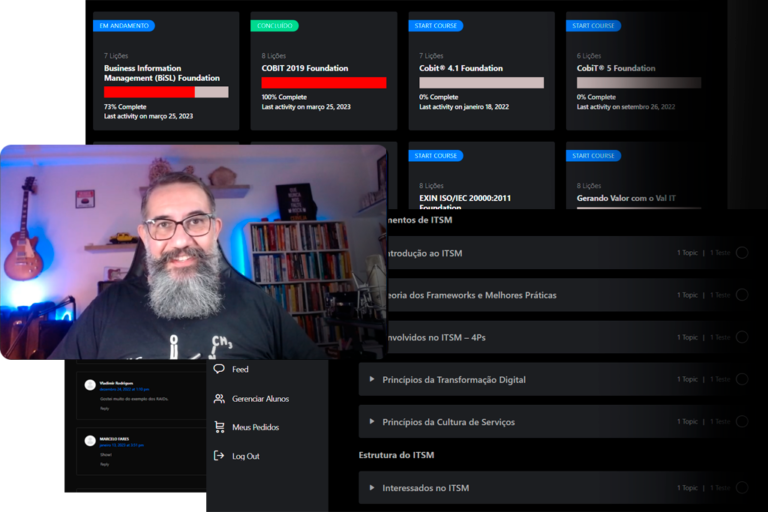The width and height of the screenshot is (768, 512).
Task: Click the Feed speech bubble icon
Action: pos(219,369)
